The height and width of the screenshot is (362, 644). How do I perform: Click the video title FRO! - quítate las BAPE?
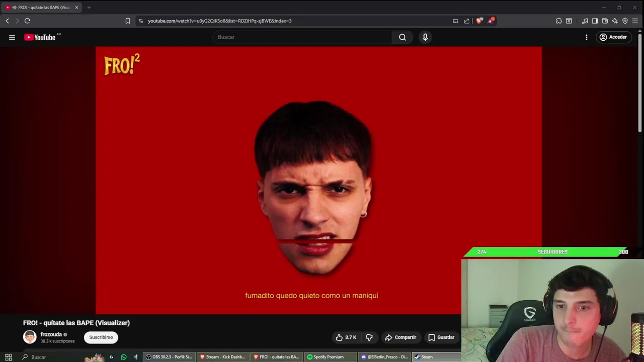point(76,323)
